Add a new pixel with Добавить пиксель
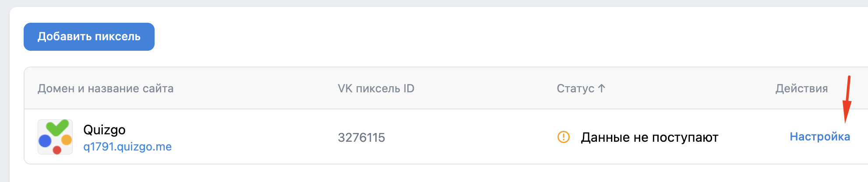The width and height of the screenshot is (868, 182). (89, 37)
